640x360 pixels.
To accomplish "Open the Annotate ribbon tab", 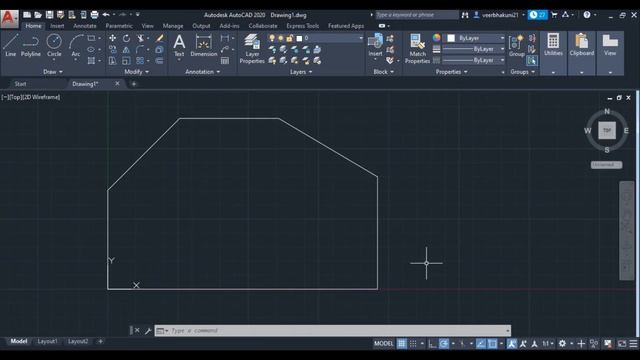I will click(85, 26).
